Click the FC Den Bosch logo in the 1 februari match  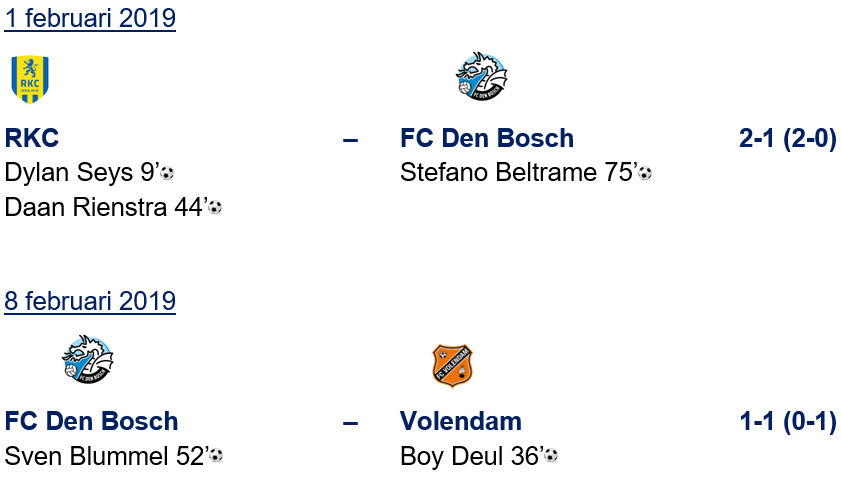481,77
